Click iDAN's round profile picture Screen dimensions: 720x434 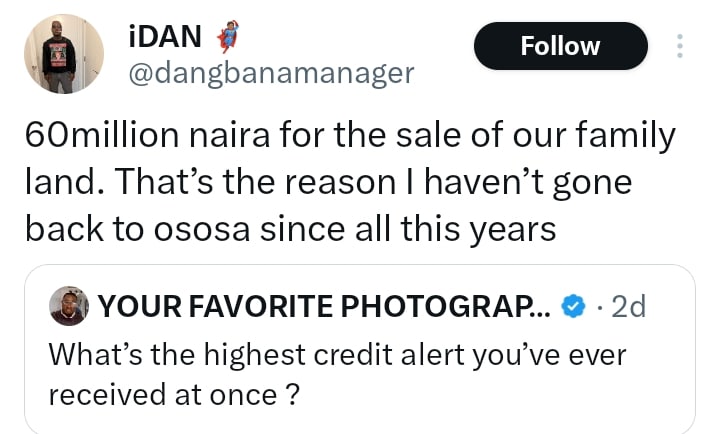pyautogui.click(x=64, y=54)
